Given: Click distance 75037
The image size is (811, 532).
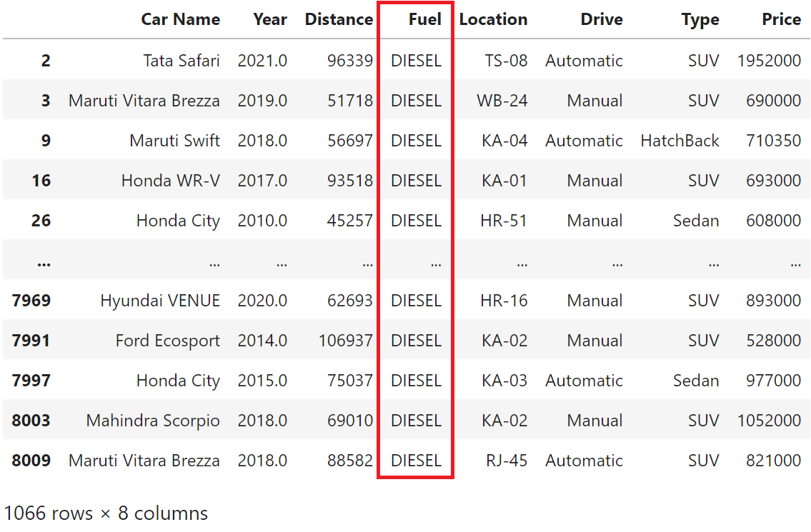Looking at the screenshot, I should 350,381.
